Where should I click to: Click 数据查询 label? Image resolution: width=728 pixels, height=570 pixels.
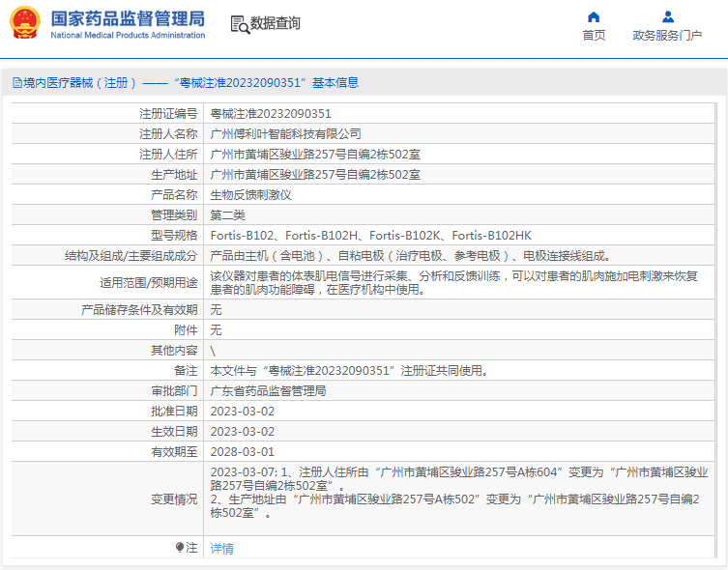(x=276, y=23)
